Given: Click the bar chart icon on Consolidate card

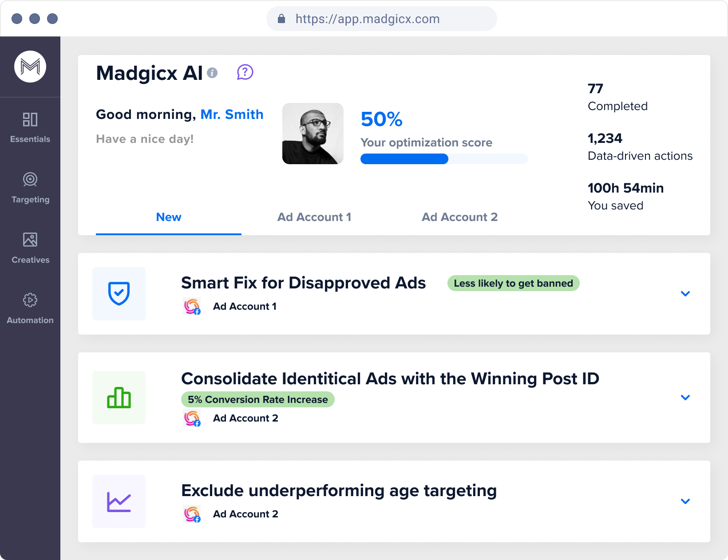Looking at the screenshot, I should [119, 398].
